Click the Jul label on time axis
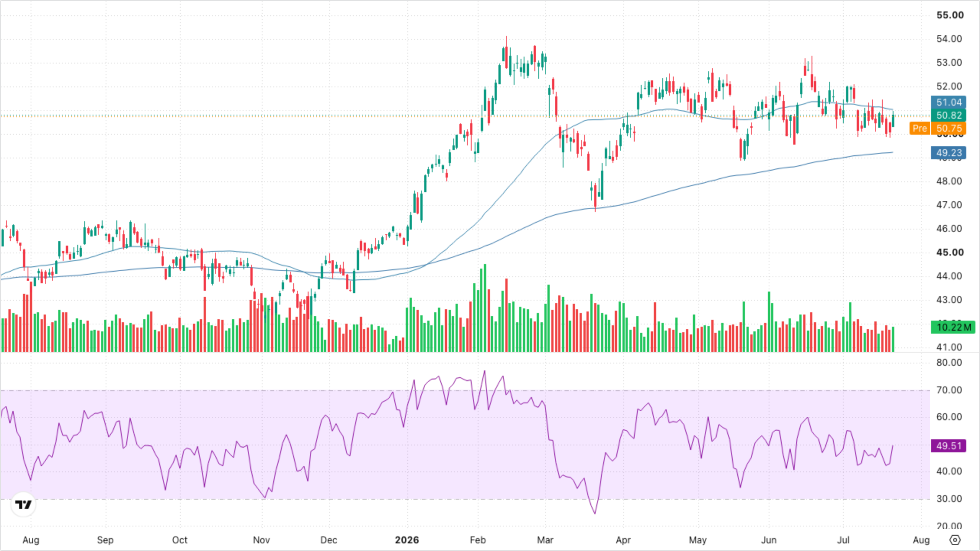 [x=843, y=540]
